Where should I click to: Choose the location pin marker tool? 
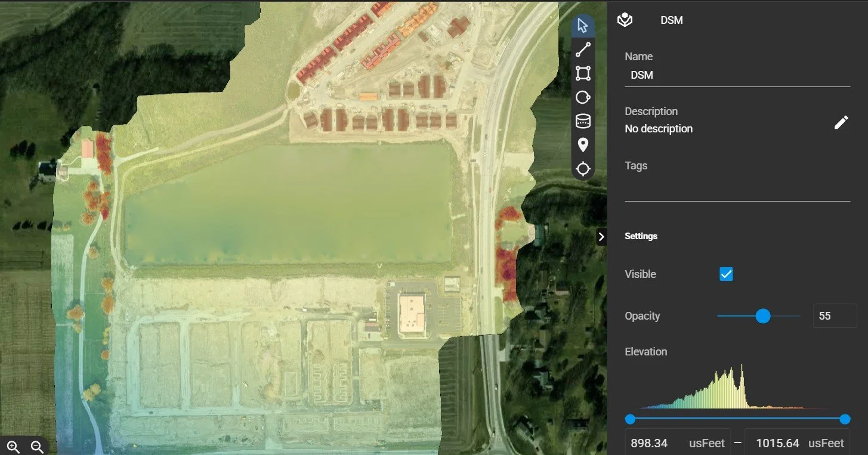(x=583, y=145)
